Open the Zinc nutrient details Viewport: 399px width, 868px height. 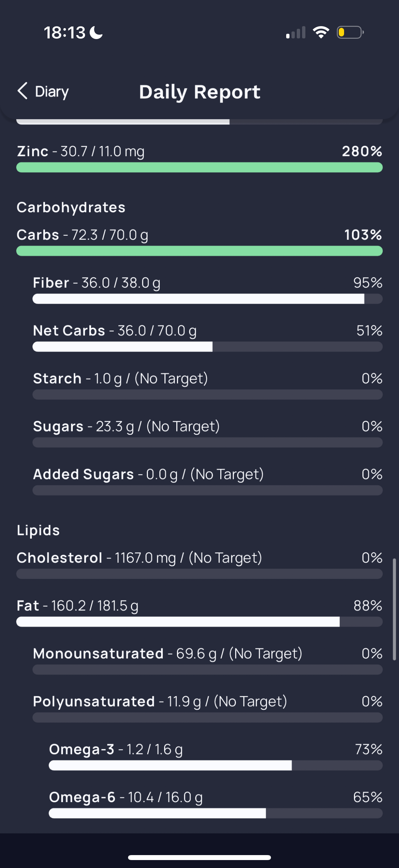81,151
